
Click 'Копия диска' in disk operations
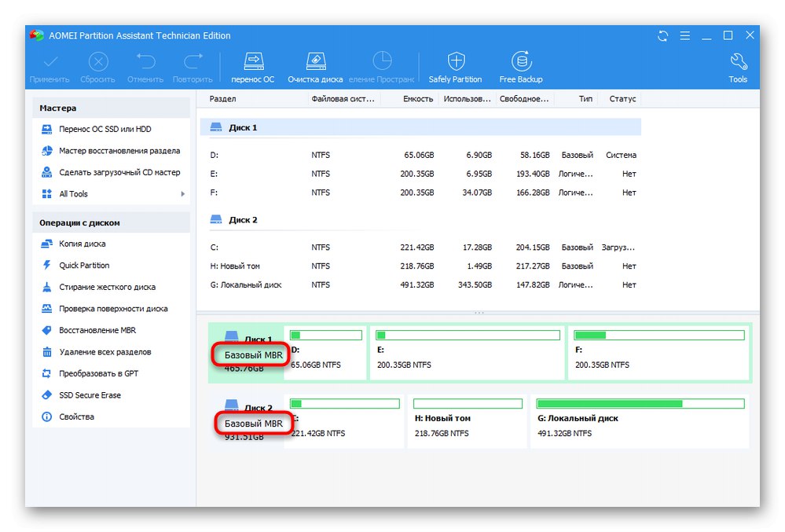pyautogui.click(x=82, y=244)
